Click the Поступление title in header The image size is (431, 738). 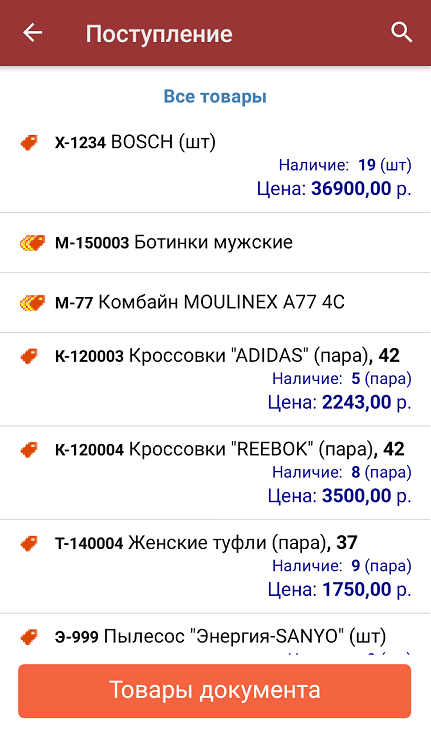(159, 34)
